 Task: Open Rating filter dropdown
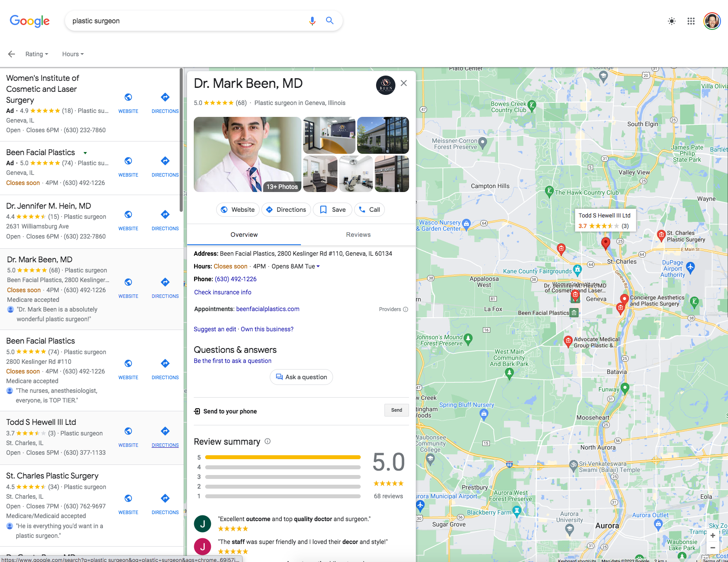coord(36,54)
